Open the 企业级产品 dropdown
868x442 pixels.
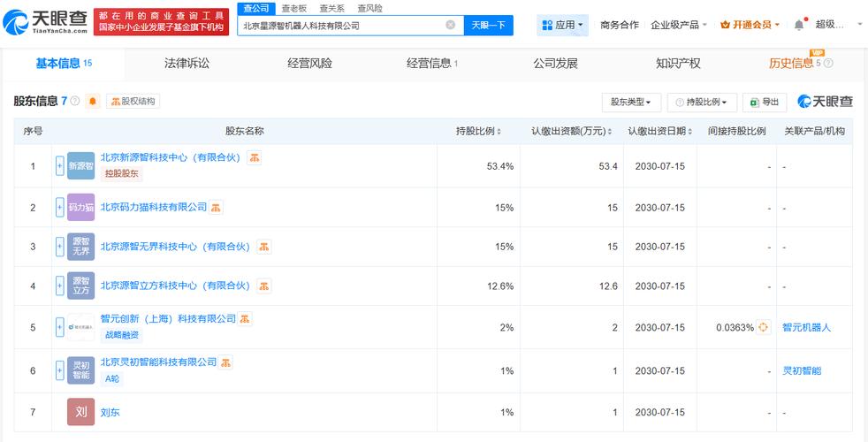point(679,25)
